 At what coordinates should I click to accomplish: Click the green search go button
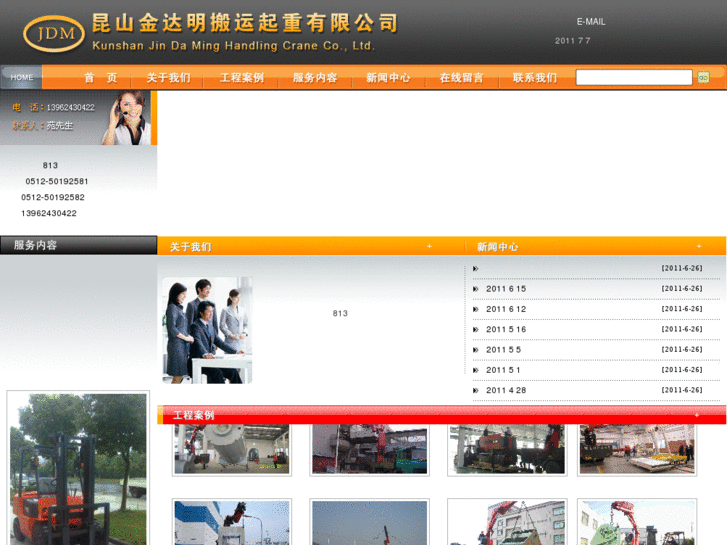(703, 77)
